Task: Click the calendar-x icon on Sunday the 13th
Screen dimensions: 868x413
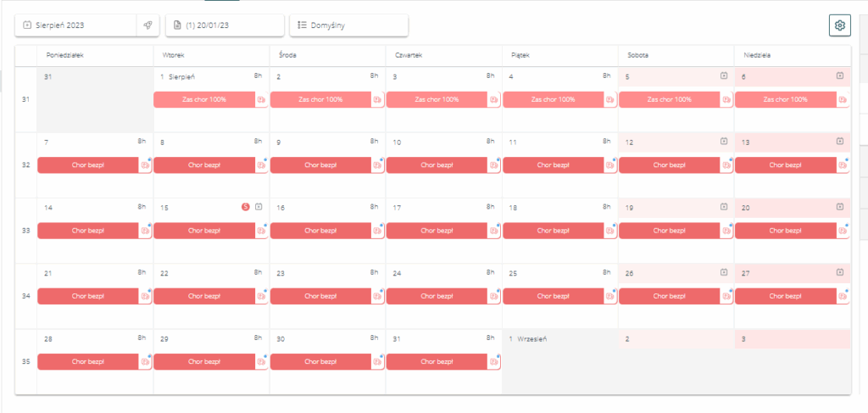Action: pos(839,141)
